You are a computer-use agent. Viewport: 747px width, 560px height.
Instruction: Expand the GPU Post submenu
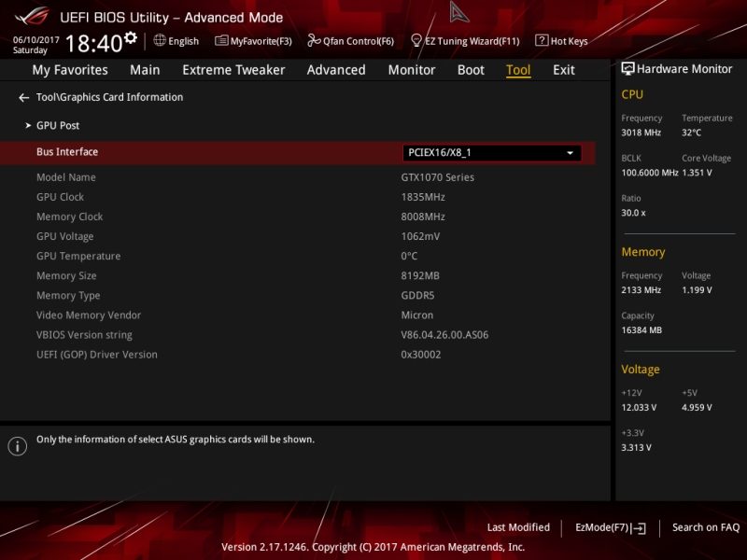tap(58, 125)
